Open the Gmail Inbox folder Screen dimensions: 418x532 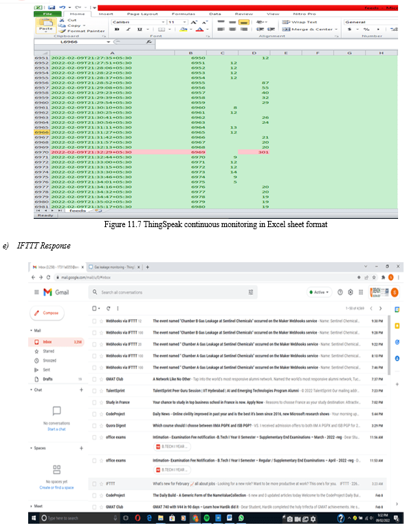click(56, 342)
